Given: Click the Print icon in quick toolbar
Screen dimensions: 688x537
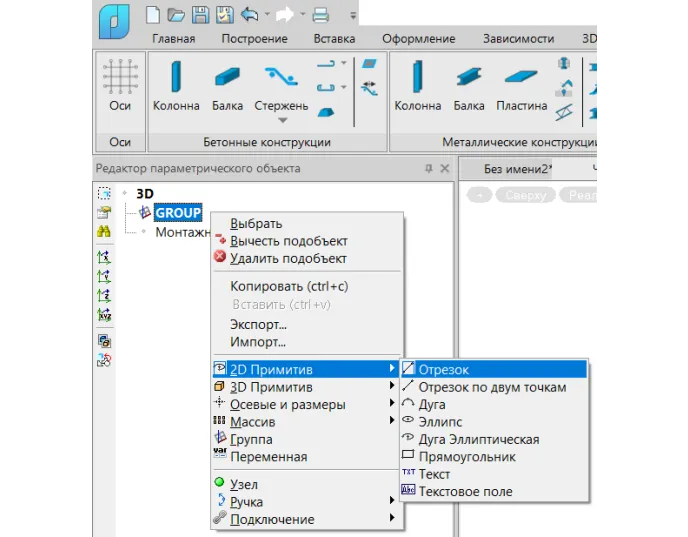Looking at the screenshot, I should (x=321, y=15).
